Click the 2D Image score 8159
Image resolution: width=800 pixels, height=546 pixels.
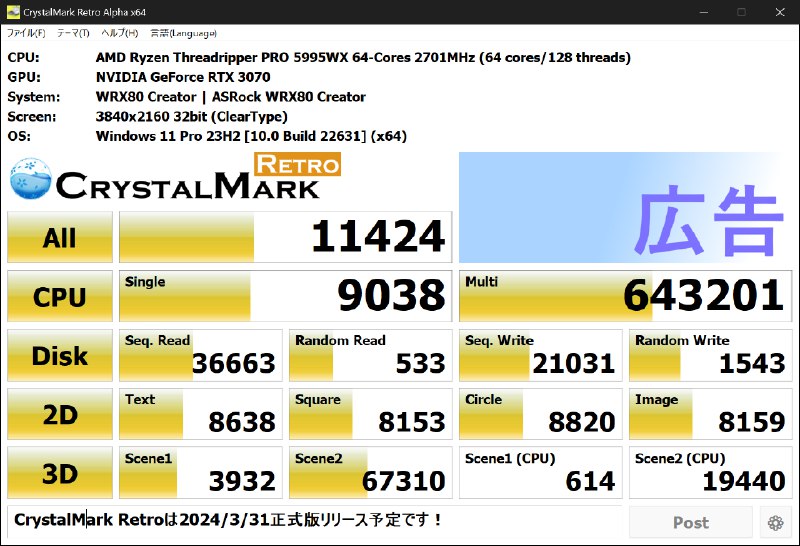coord(711,414)
